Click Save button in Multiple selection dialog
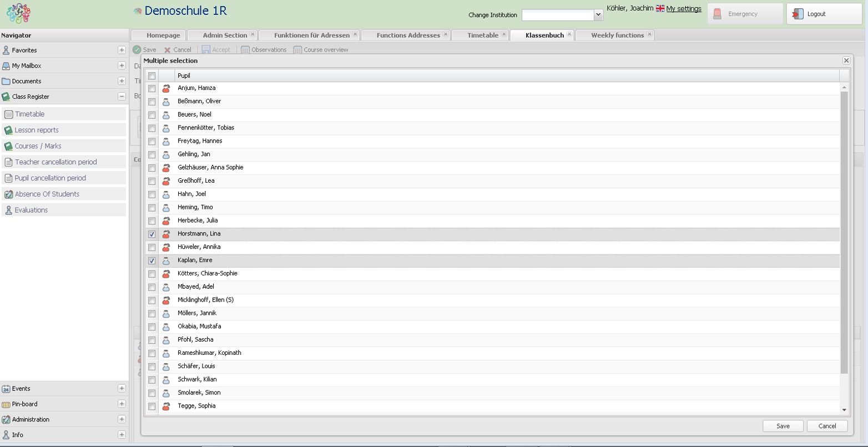868x447 pixels. pos(783,426)
